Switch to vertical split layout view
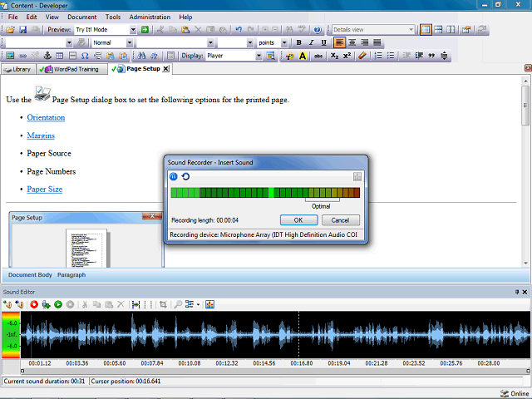This screenshot has height=399, width=532. click(x=451, y=30)
